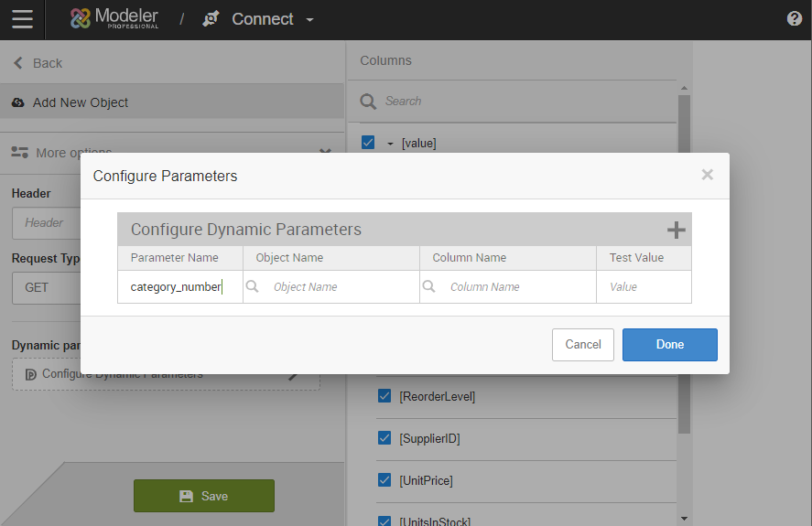Collapse the More options section

pyautogui.click(x=324, y=153)
